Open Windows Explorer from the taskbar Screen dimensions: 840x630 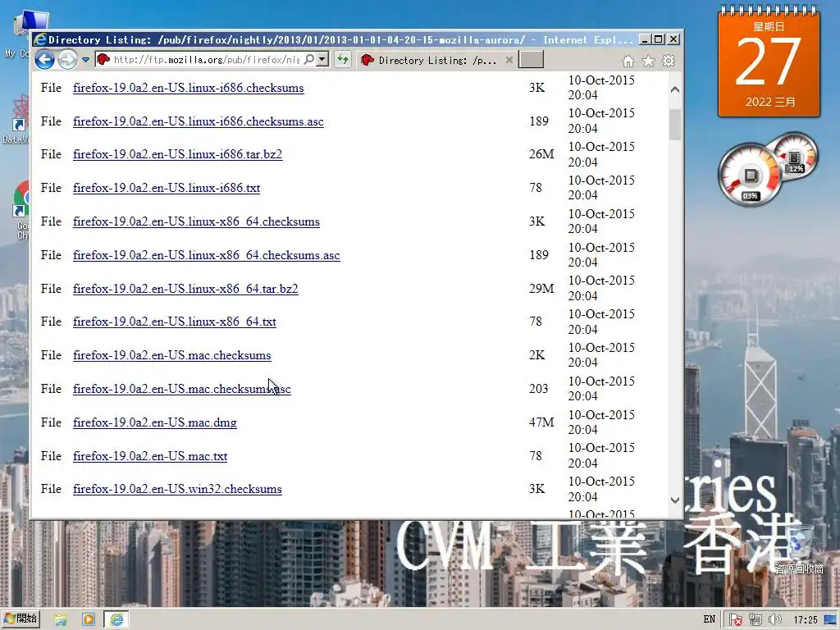pyautogui.click(x=61, y=620)
